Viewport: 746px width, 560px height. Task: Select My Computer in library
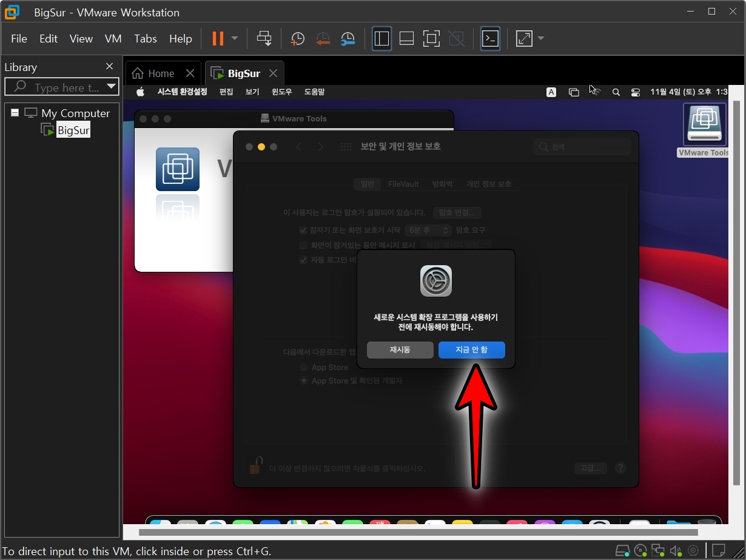(75, 113)
